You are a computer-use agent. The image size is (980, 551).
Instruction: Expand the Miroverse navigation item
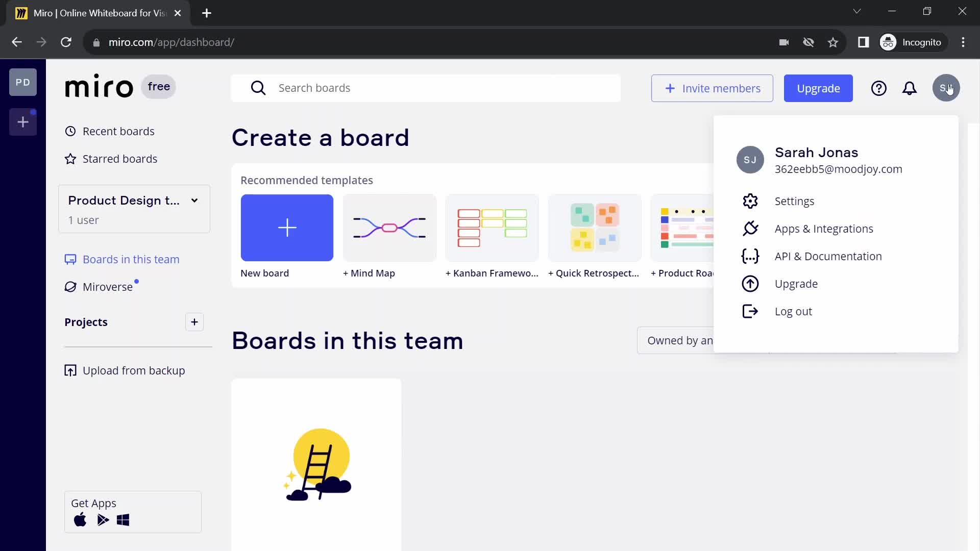(107, 286)
